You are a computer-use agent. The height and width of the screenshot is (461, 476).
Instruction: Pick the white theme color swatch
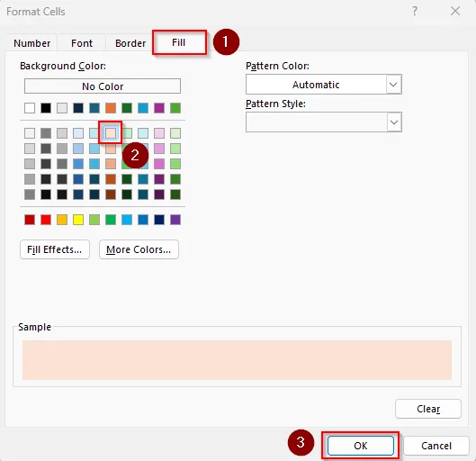click(30, 108)
